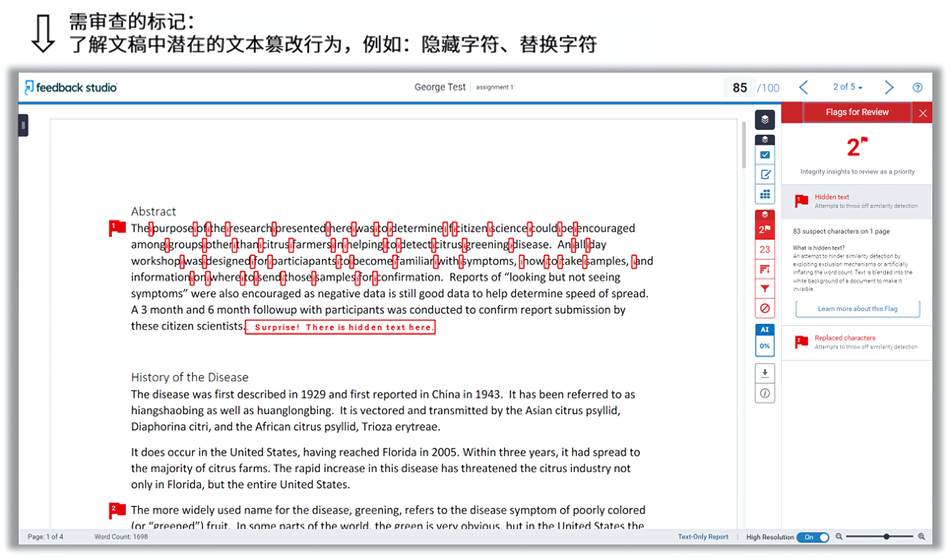This screenshot has height=560, width=951.
Task: Click the zoom out magnifier icon
Action: [x=839, y=536]
